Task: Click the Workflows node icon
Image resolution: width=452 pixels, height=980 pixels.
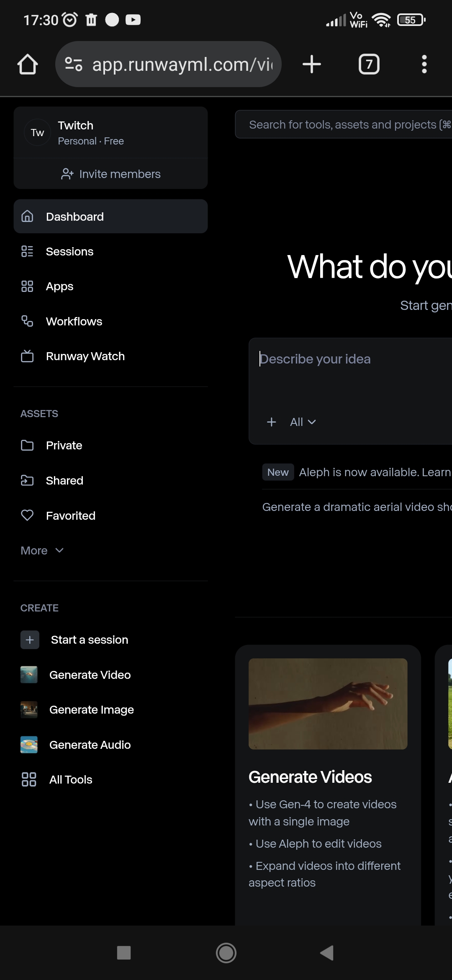Action: pyautogui.click(x=27, y=321)
